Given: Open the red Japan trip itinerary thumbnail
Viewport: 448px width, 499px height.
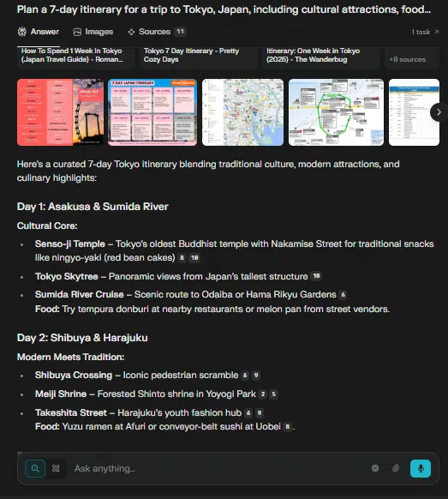Looking at the screenshot, I should 61,112.
